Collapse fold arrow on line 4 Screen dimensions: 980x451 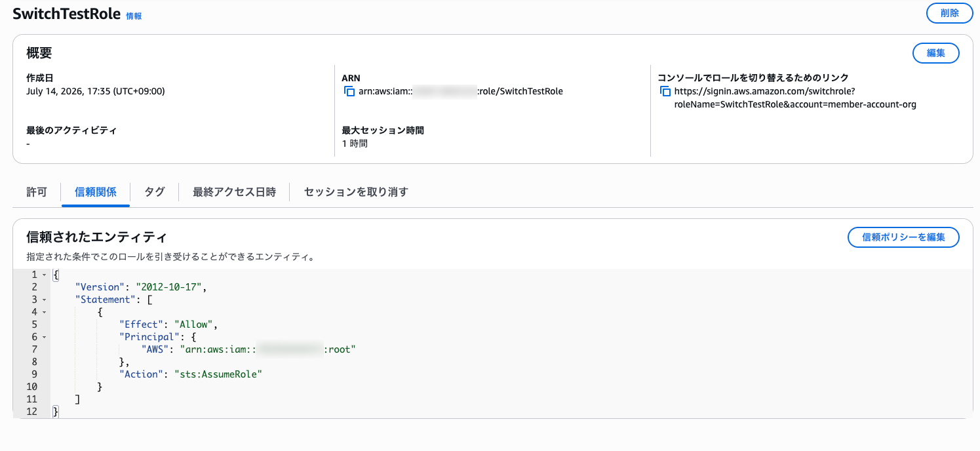(44, 312)
